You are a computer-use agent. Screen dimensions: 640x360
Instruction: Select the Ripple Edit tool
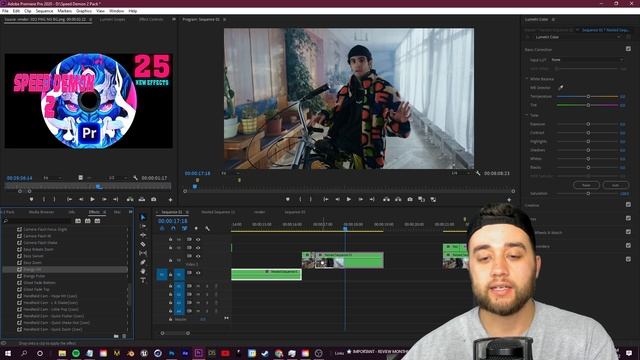[x=143, y=235]
